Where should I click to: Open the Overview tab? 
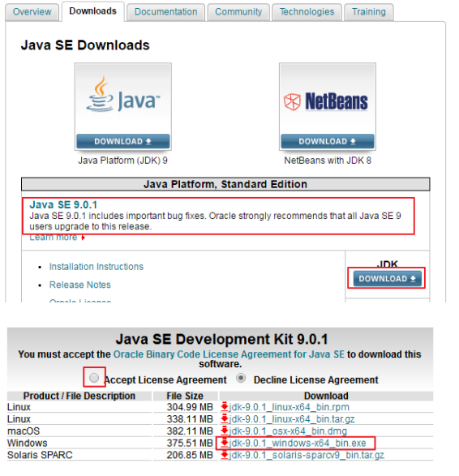32,12
